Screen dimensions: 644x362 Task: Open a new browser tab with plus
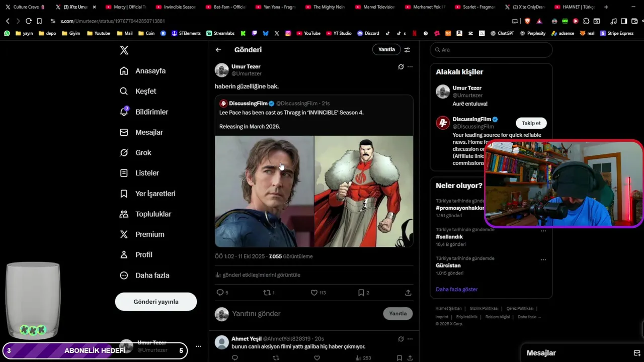tap(606, 7)
